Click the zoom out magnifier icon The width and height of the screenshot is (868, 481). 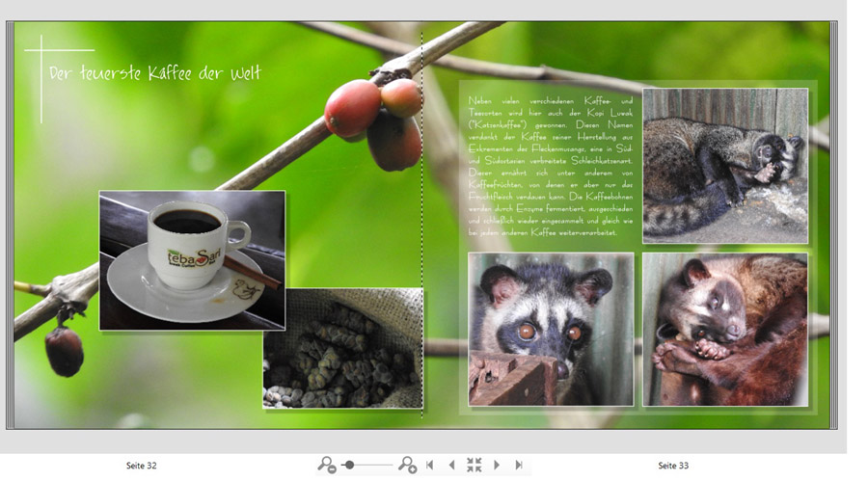tap(326, 465)
